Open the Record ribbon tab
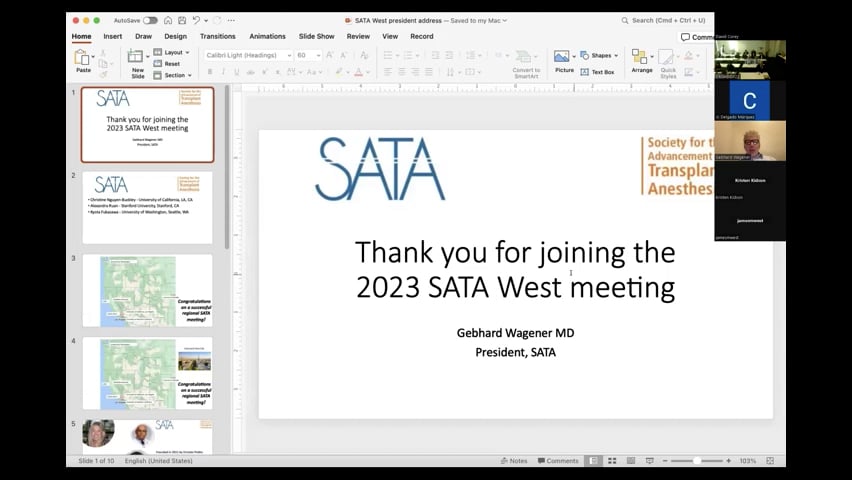This screenshot has height=480, width=852. click(x=422, y=36)
